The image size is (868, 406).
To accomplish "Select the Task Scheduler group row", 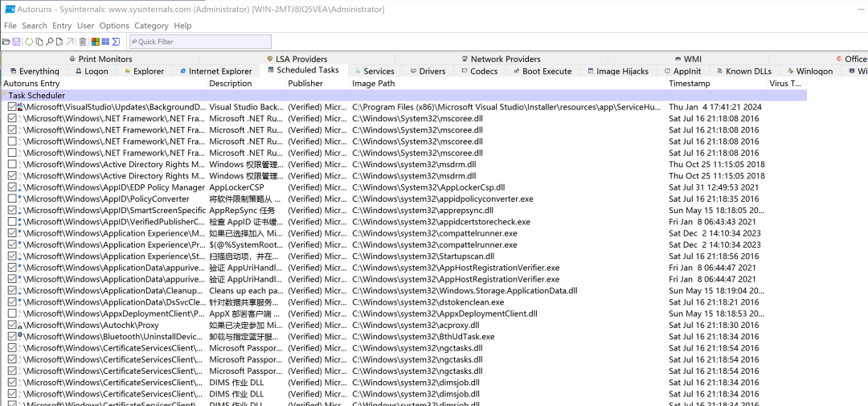I will pyautogui.click(x=403, y=95).
